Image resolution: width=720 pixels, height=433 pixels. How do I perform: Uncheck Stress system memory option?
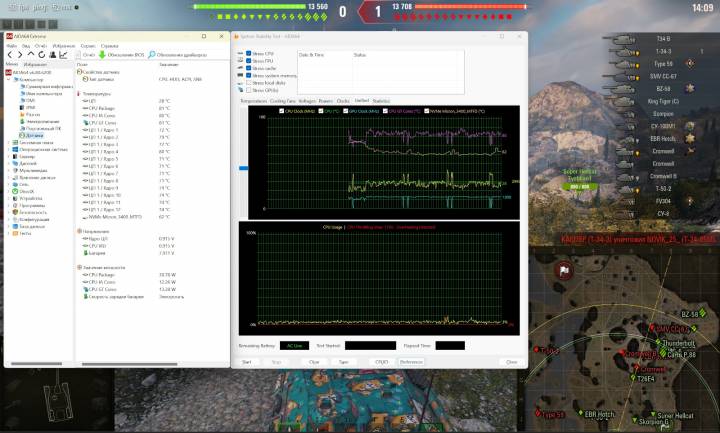pyautogui.click(x=248, y=75)
